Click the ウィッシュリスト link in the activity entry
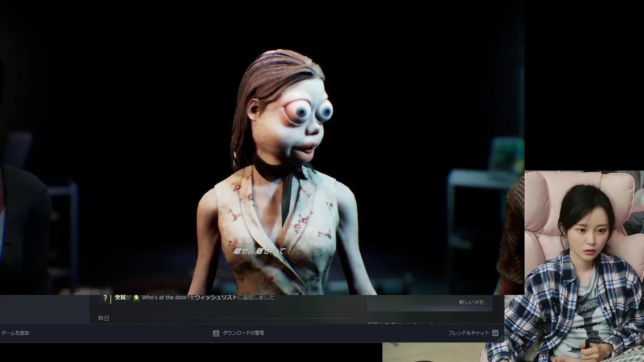Screen dimensions: 644x362 pos(215,298)
